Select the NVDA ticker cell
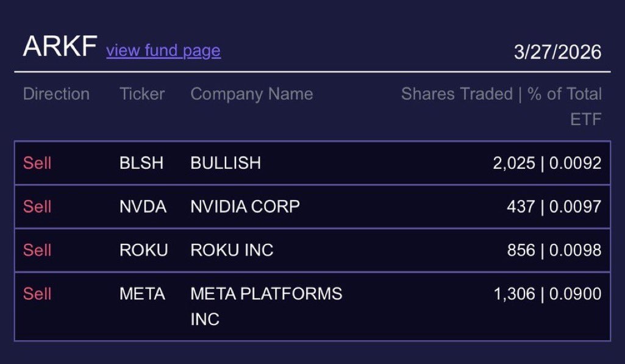 (143, 207)
